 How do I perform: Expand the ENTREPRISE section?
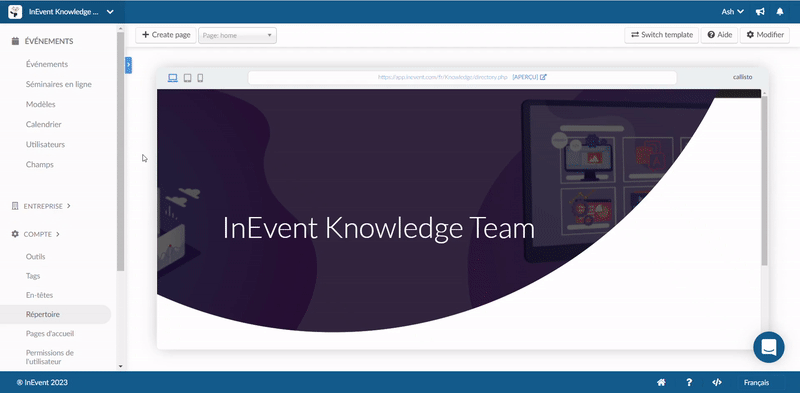point(47,206)
